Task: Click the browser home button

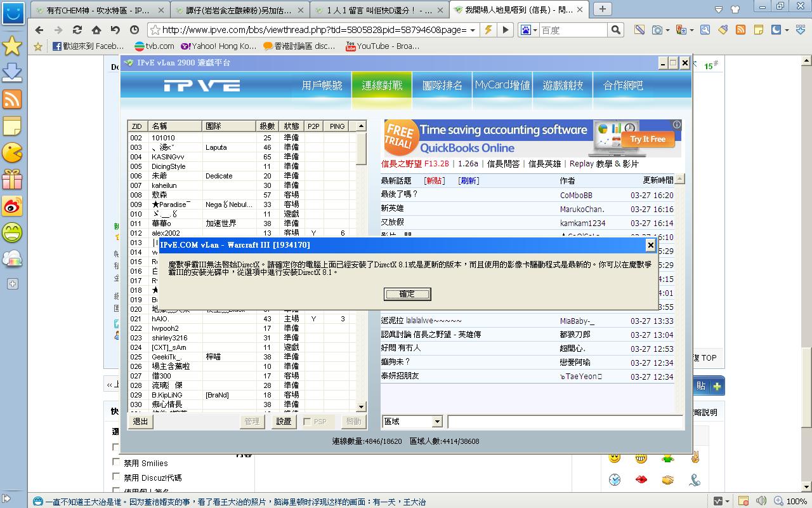Action: click(96, 30)
